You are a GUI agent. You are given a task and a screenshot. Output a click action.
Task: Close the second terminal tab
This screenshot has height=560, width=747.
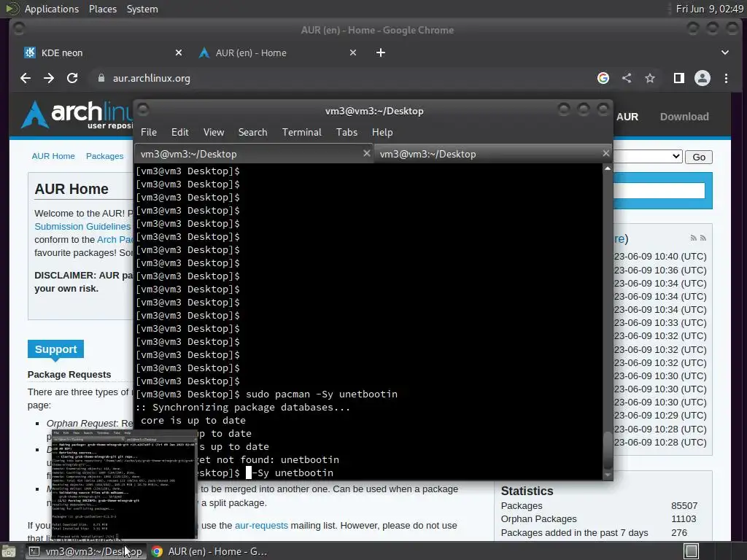click(x=605, y=153)
